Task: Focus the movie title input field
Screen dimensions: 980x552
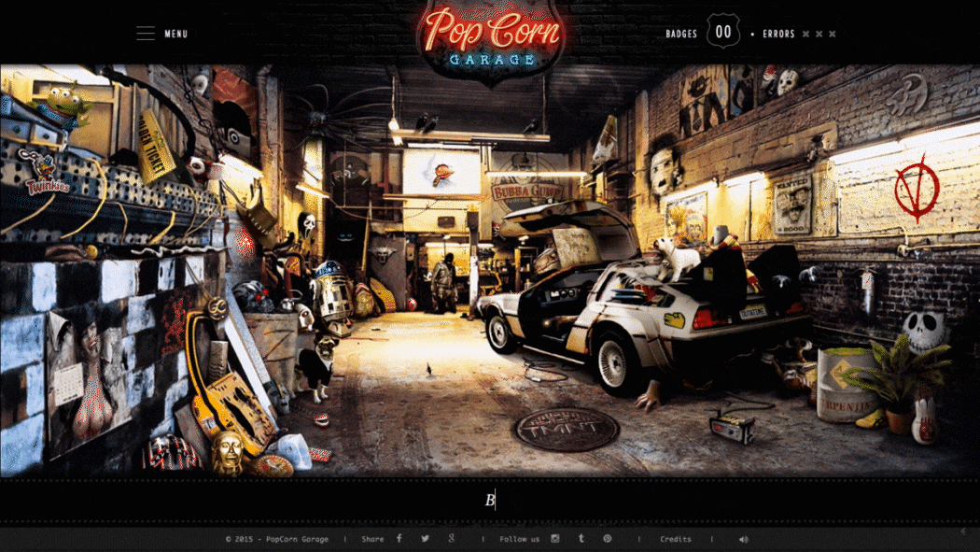Action: tap(490, 500)
